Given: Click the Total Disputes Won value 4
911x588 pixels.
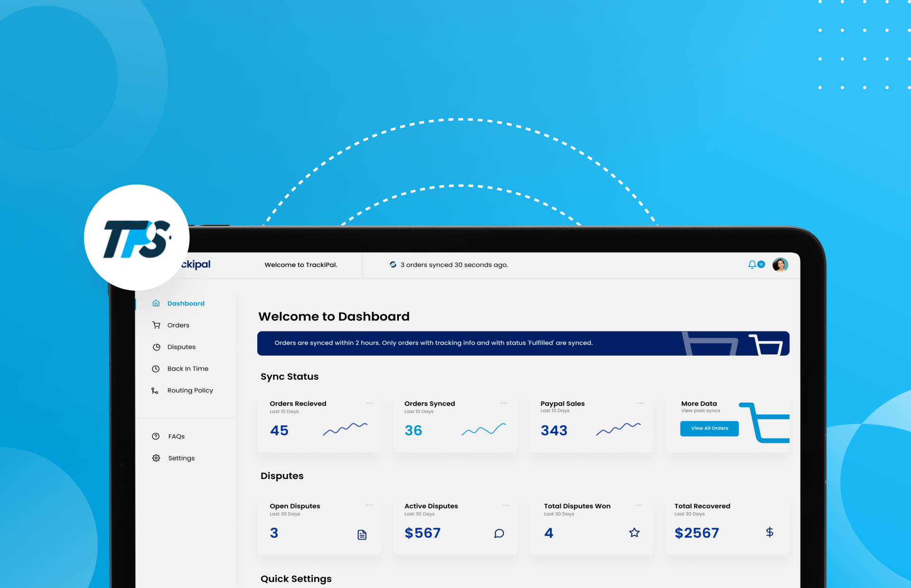Looking at the screenshot, I should click(548, 533).
